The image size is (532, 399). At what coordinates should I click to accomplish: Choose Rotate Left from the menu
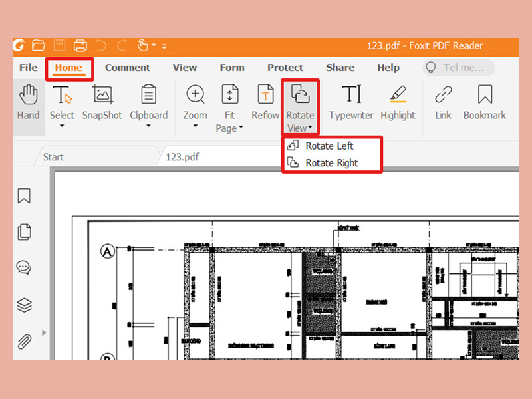(x=329, y=146)
